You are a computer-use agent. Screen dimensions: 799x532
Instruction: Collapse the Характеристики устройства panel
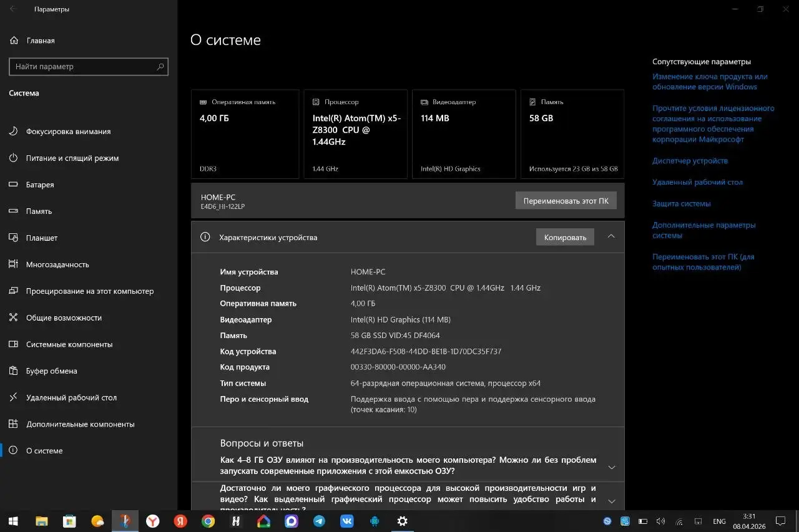pyautogui.click(x=611, y=236)
